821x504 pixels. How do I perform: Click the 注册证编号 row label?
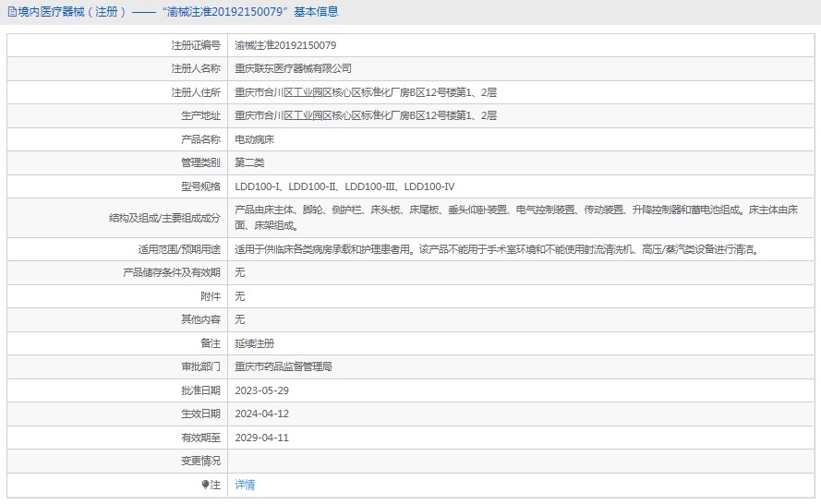[x=196, y=45]
